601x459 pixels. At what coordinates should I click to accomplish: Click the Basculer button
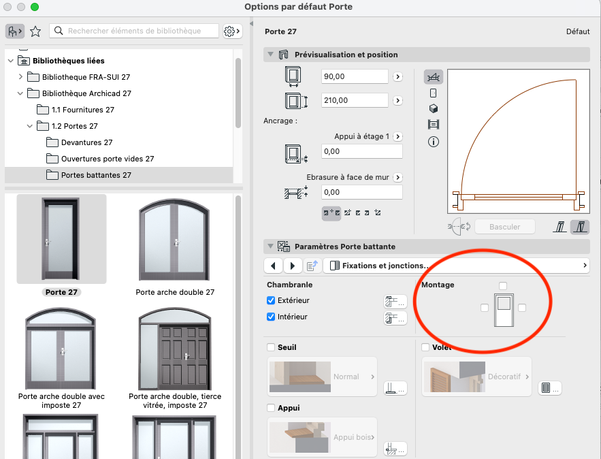click(504, 227)
